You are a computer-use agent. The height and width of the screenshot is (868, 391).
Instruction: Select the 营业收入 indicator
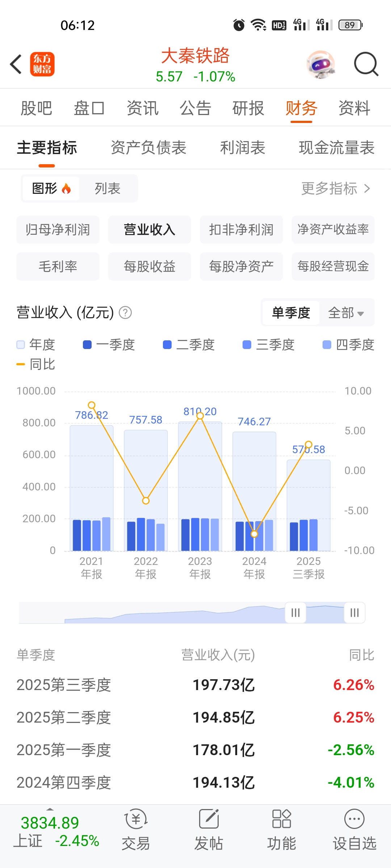[x=150, y=230]
